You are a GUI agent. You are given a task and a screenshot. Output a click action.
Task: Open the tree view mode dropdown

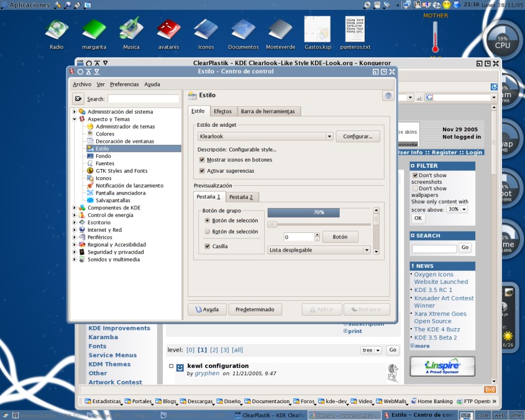click(372, 350)
